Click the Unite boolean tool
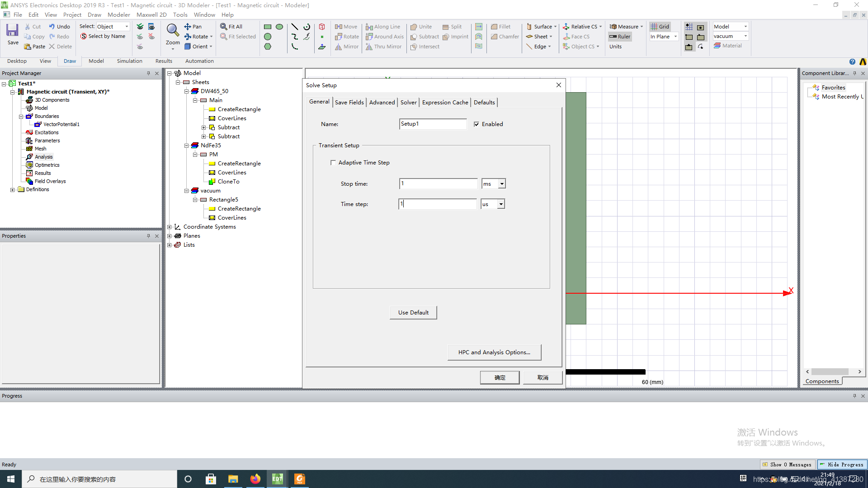The height and width of the screenshot is (488, 868). point(421,27)
